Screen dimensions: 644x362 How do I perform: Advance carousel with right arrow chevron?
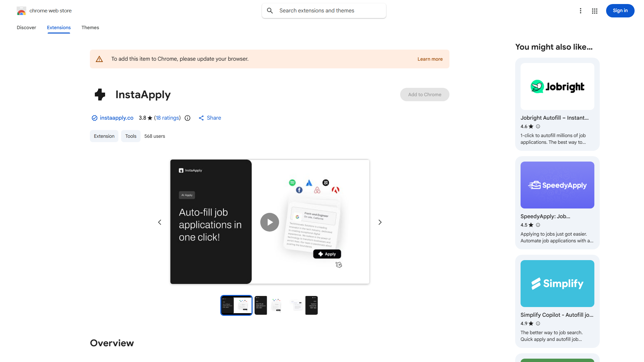380,222
